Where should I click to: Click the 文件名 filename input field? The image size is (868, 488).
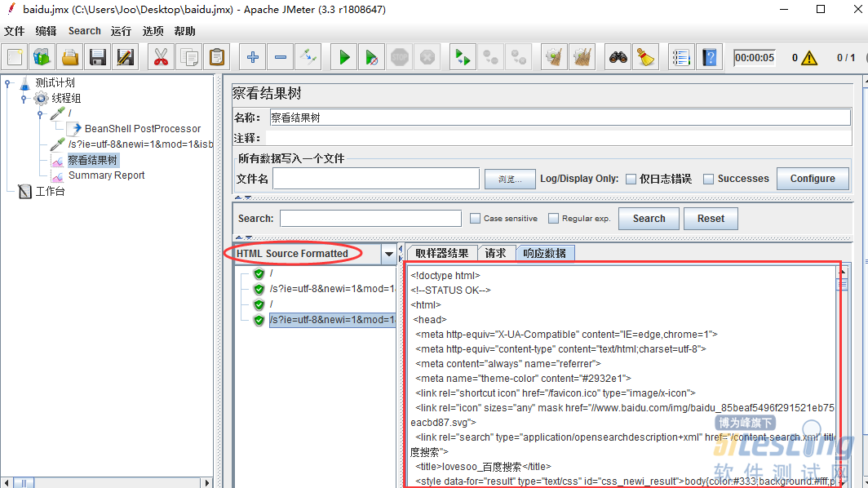coord(376,179)
